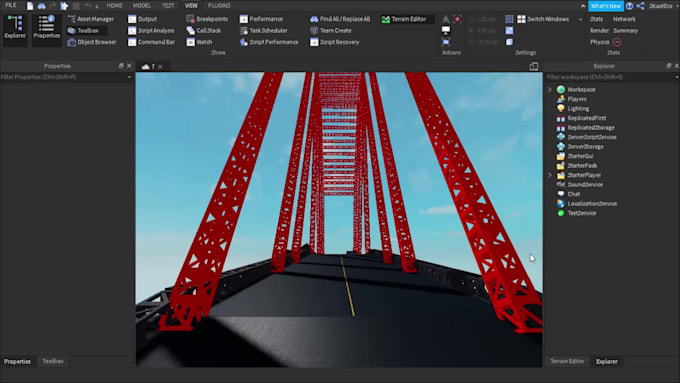
Task: Toggle the Render stats display
Action: click(599, 30)
